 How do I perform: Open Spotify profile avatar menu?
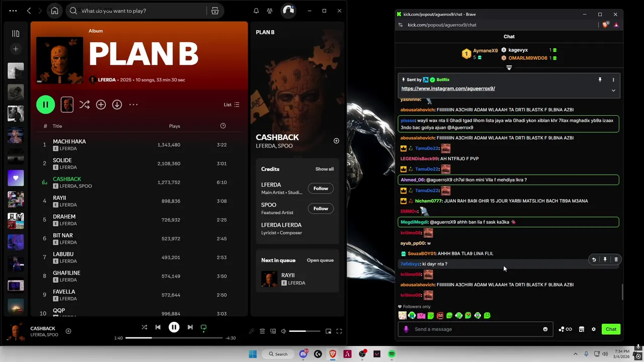(x=288, y=11)
